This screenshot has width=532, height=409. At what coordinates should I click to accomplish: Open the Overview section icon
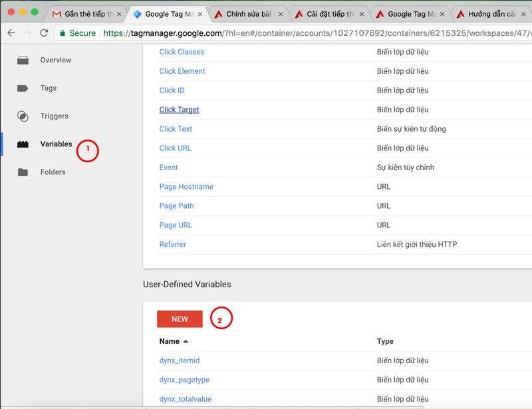tap(23, 61)
